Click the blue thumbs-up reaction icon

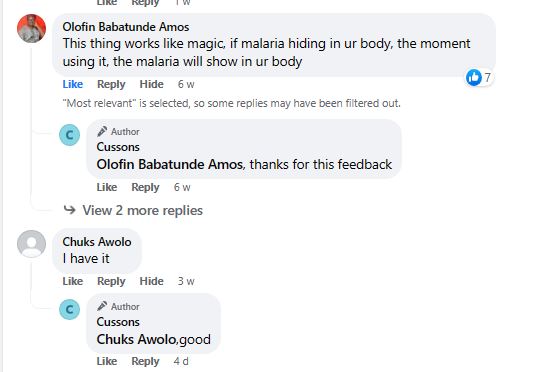coord(474,77)
